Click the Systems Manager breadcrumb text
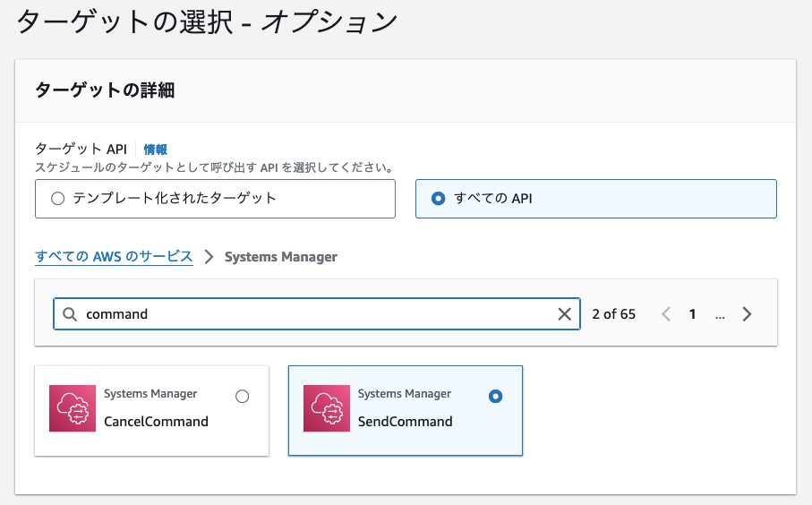Screen dimensions: 812x505 click(281, 257)
